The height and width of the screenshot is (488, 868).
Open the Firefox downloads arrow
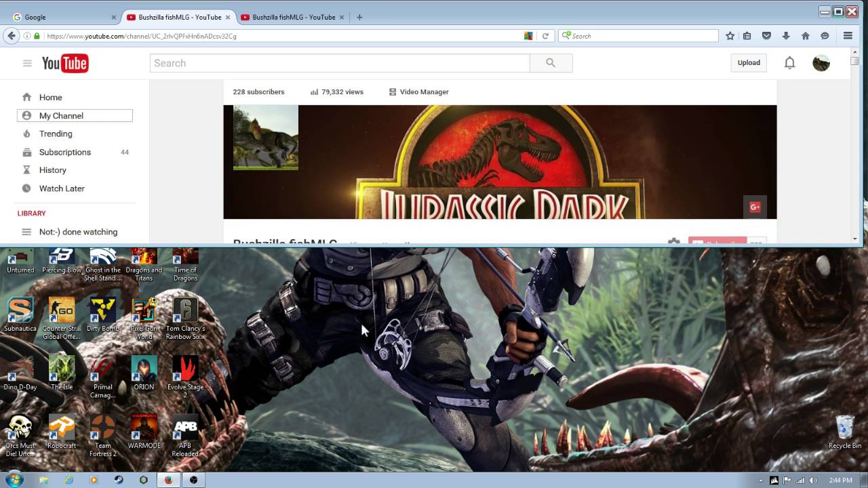point(786,36)
